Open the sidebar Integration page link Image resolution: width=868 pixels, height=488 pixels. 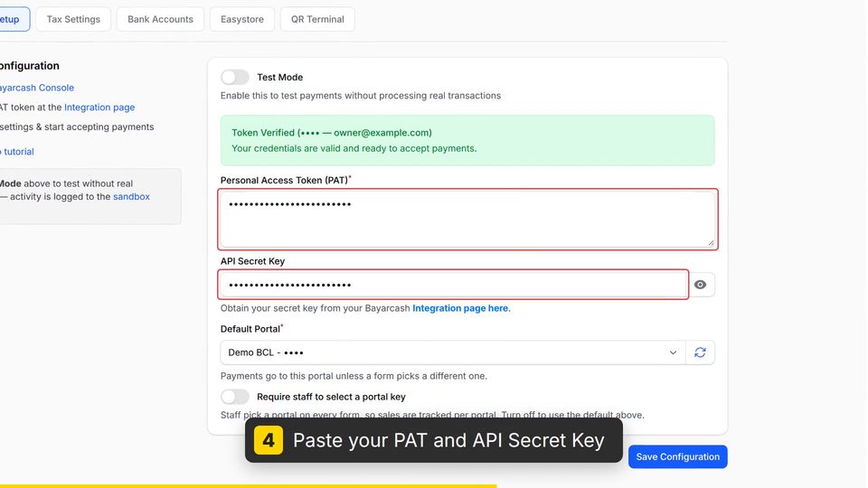(99, 108)
